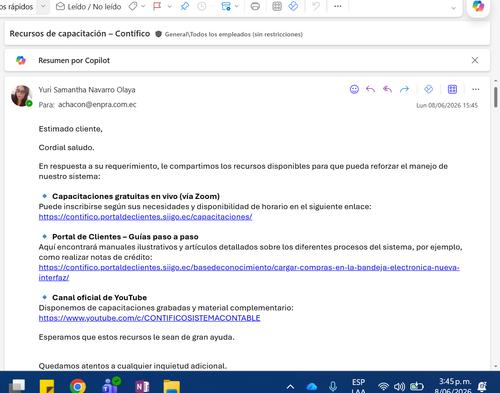Click the grid apps icon in top toolbar

point(277,6)
